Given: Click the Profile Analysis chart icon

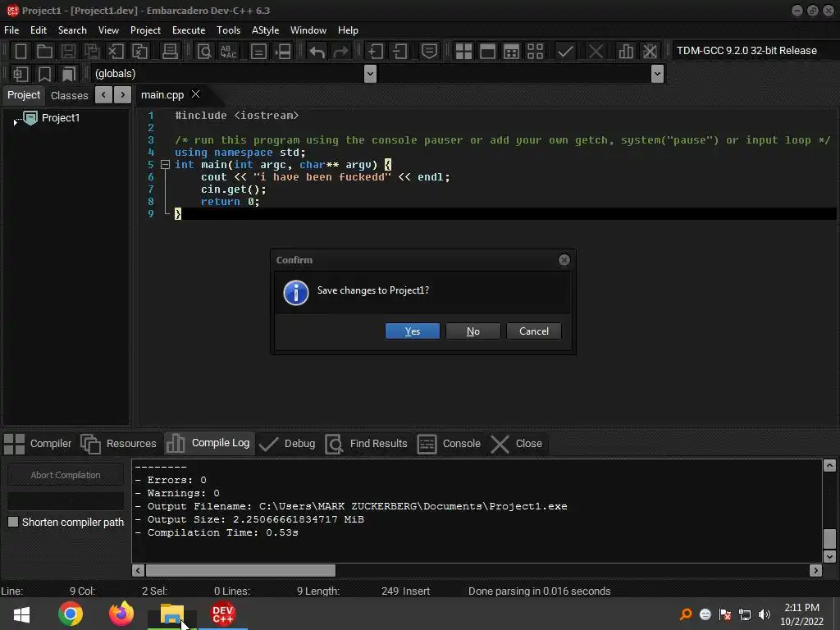Looking at the screenshot, I should (x=625, y=52).
